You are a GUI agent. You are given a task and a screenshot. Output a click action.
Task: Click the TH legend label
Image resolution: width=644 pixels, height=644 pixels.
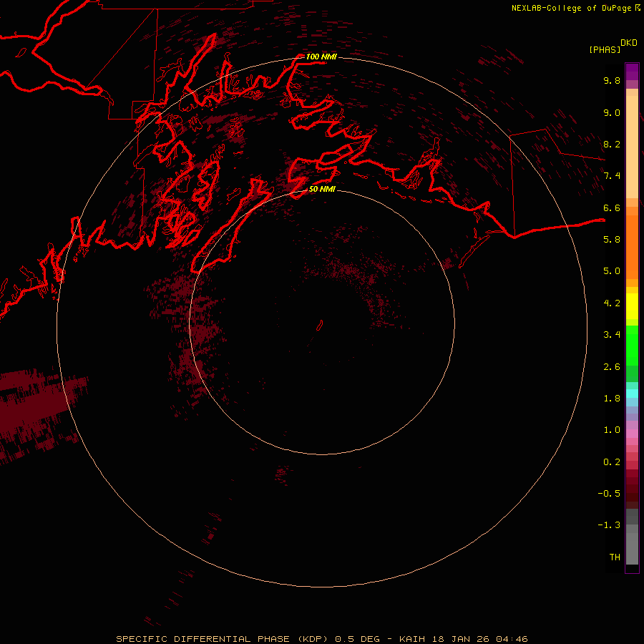coord(615,557)
